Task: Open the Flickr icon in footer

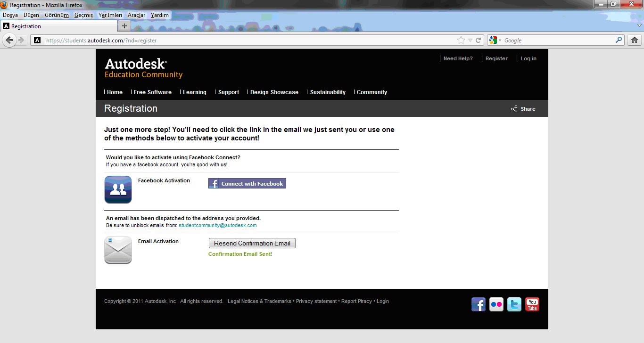Action: pos(496,304)
